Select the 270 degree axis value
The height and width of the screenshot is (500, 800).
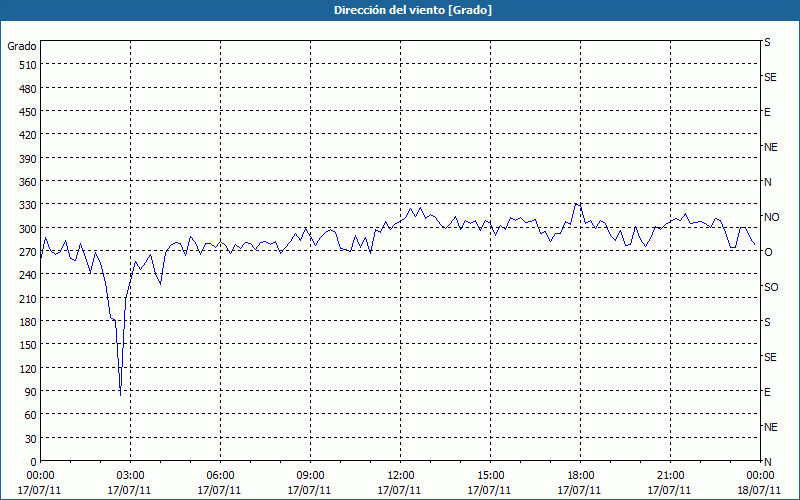coord(28,252)
